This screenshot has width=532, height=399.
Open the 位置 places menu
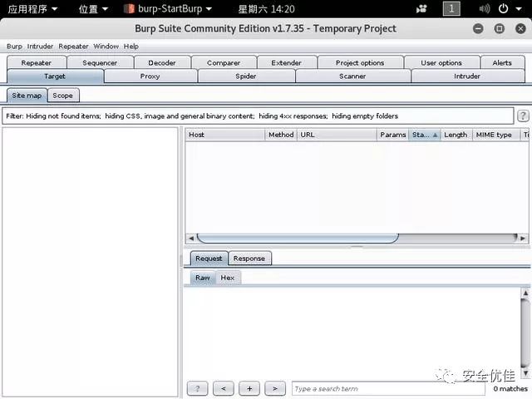(93, 9)
